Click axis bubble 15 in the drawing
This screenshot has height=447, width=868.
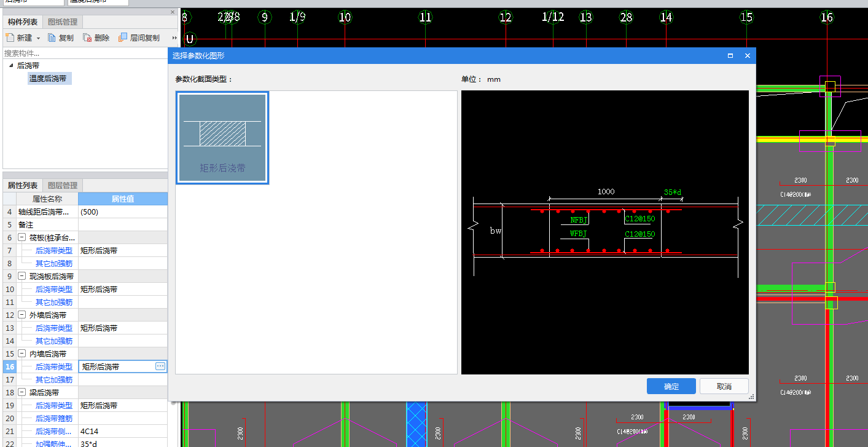click(746, 17)
